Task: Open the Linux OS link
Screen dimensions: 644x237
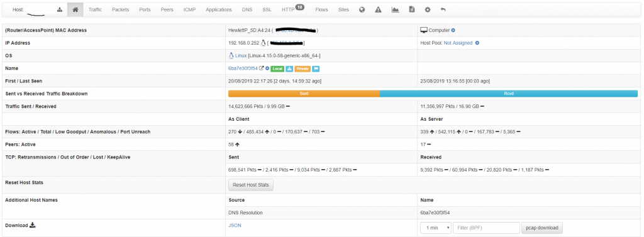Action: [241, 55]
